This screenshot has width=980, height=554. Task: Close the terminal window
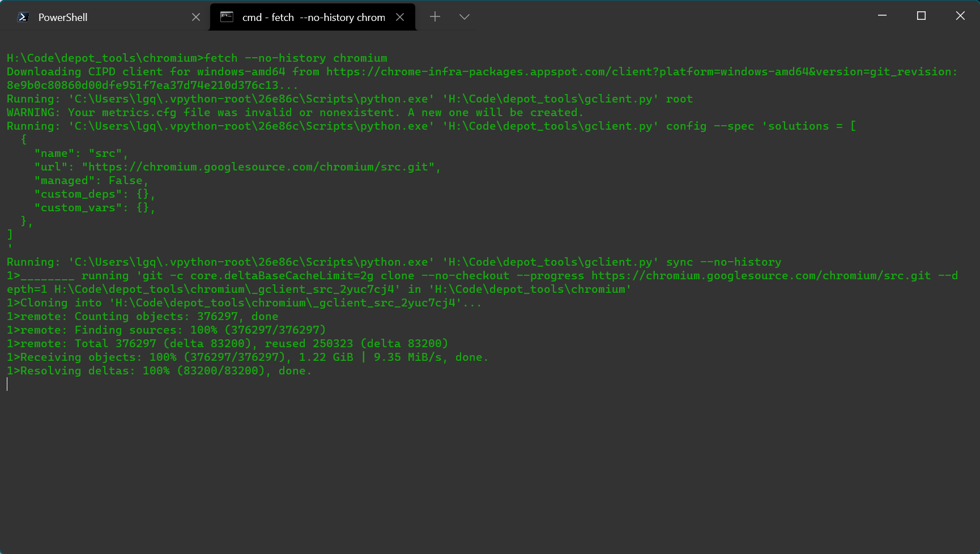pos(960,16)
